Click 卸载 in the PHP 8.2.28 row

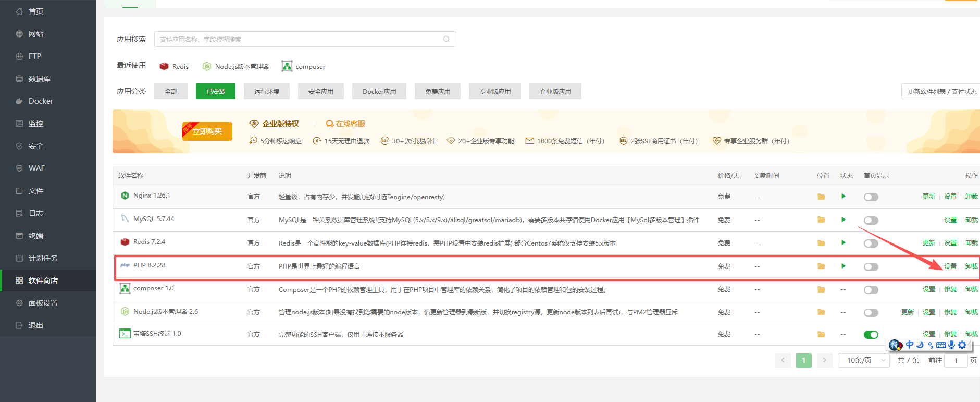point(972,266)
